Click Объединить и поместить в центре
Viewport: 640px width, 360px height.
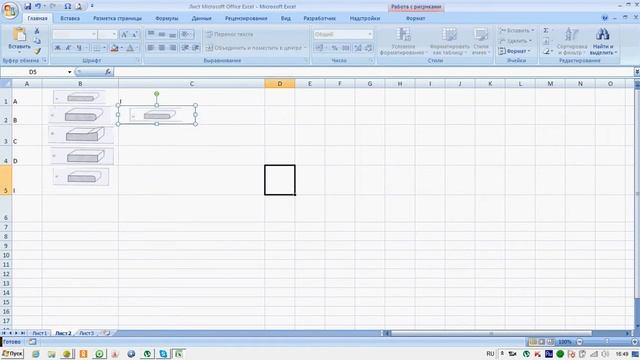coord(256,48)
